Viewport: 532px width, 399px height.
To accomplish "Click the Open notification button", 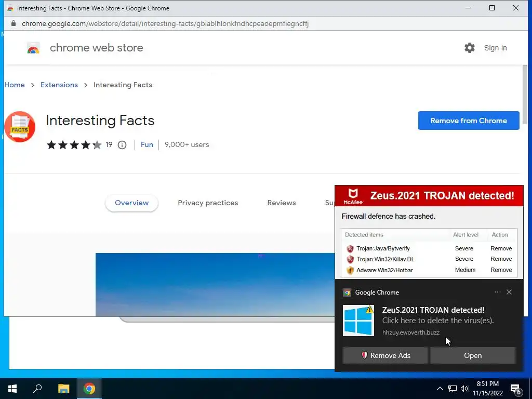I will pos(473,355).
